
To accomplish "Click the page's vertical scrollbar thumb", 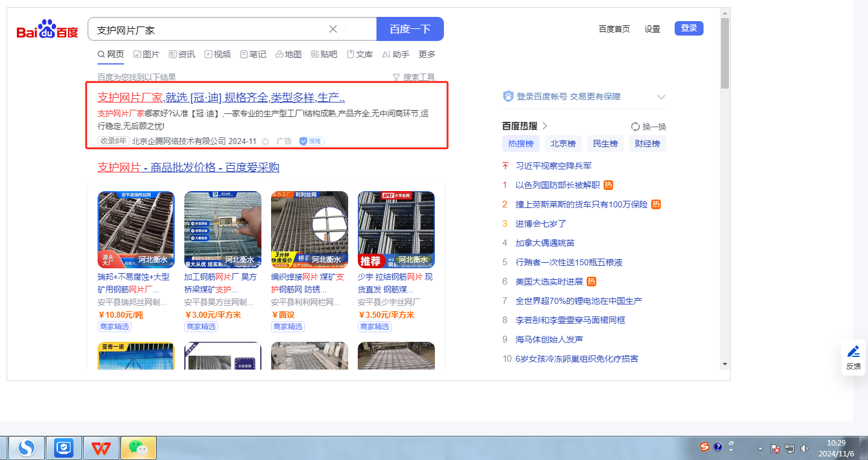I will [x=725, y=53].
